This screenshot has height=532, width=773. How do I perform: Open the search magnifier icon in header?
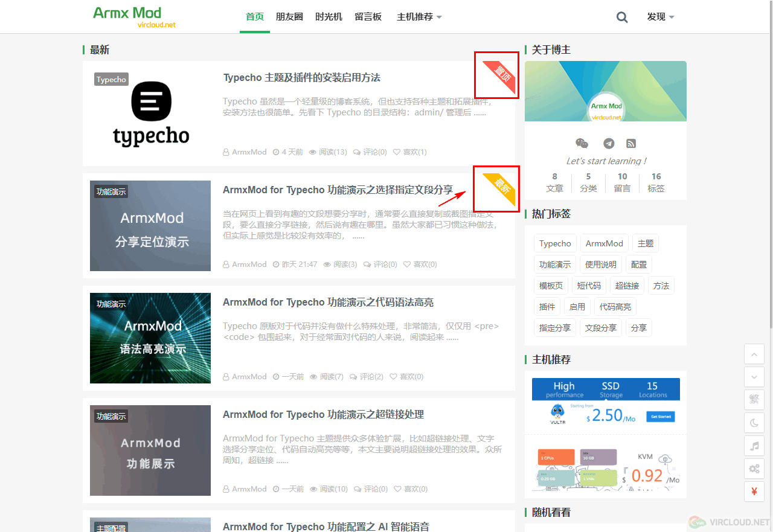(622, 17)
